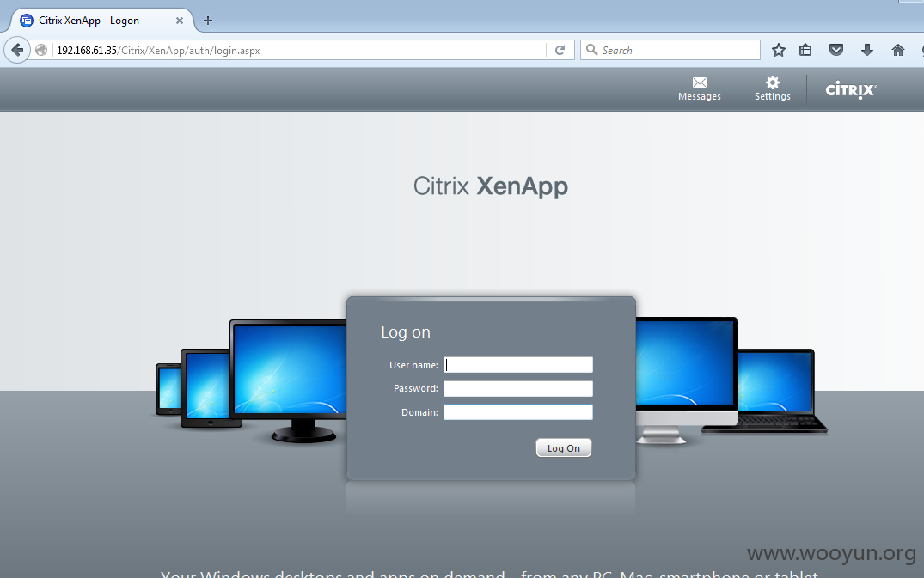Open the downloads arrow icon
924x578 pixels.
click(x=866, y=50)
